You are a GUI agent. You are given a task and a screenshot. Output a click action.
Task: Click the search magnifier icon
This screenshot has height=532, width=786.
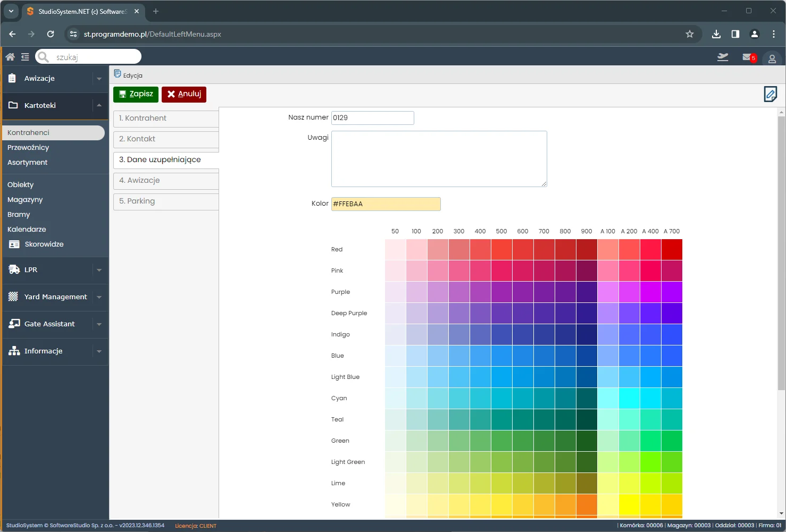(x=44, y=57)
